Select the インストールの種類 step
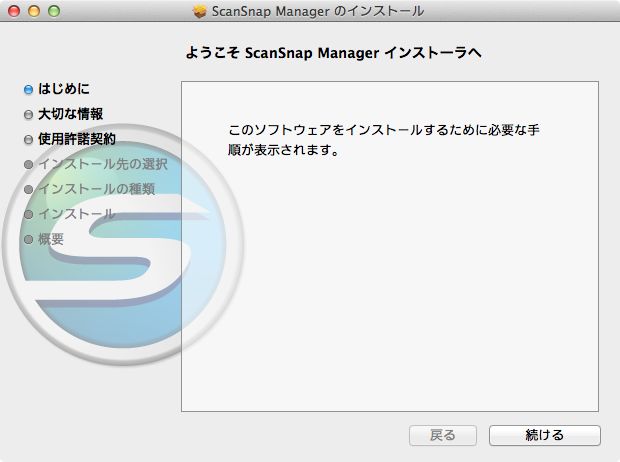Image resolution: width=620 pixels, height=462 pixels. point(96,189)
